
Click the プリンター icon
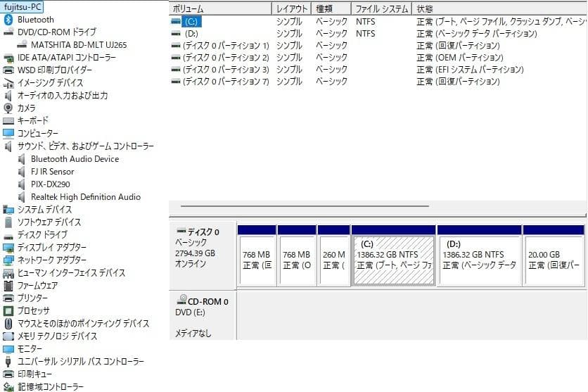8,298
